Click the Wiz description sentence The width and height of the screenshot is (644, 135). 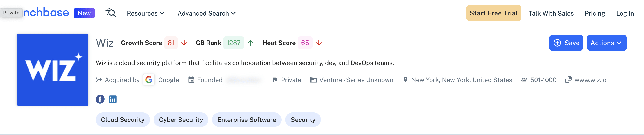pos(245,63)
